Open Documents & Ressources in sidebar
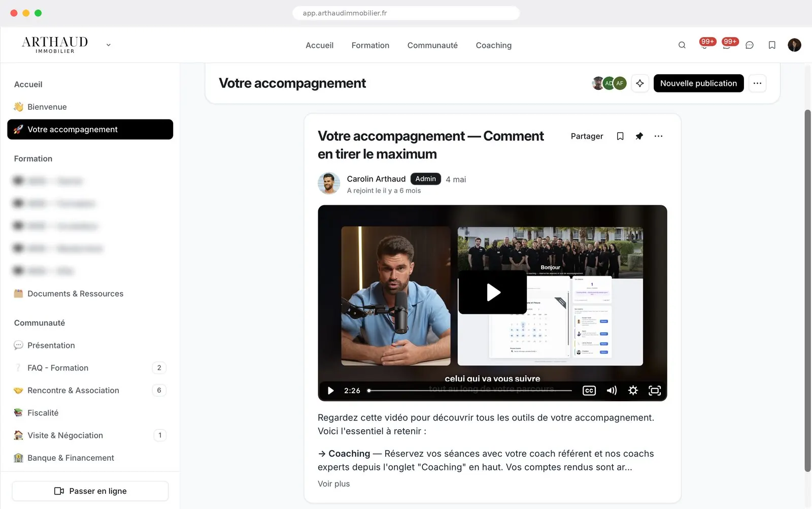This screenshot has height=509, width=812. (x=90, y=294)
